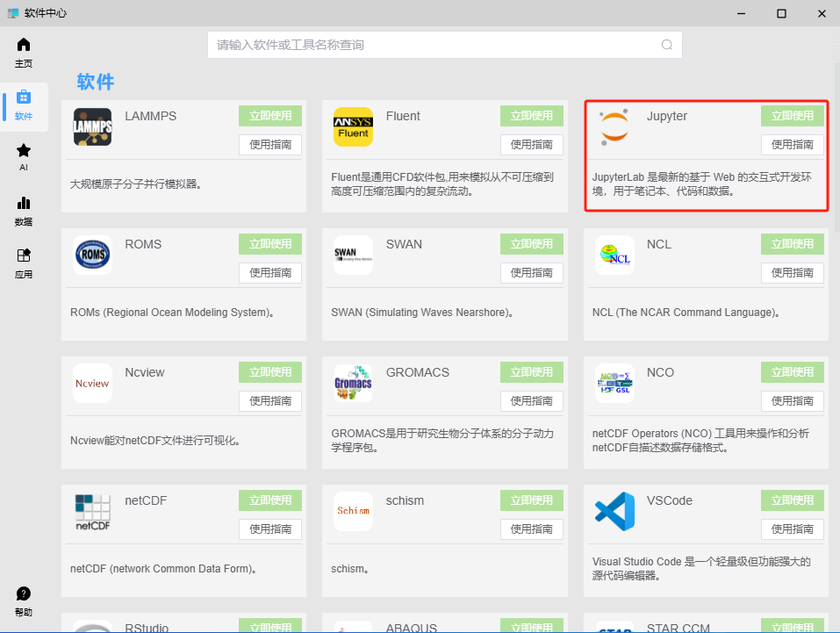Screen dimensions: 840x633
Task: Click the ROMS logo icon
Action: click(93, 255)
